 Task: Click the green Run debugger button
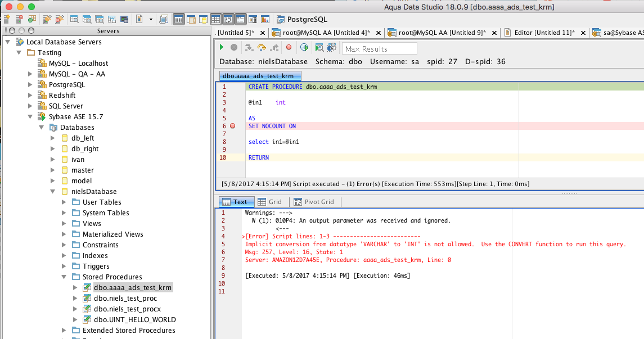tap(222, 48)
